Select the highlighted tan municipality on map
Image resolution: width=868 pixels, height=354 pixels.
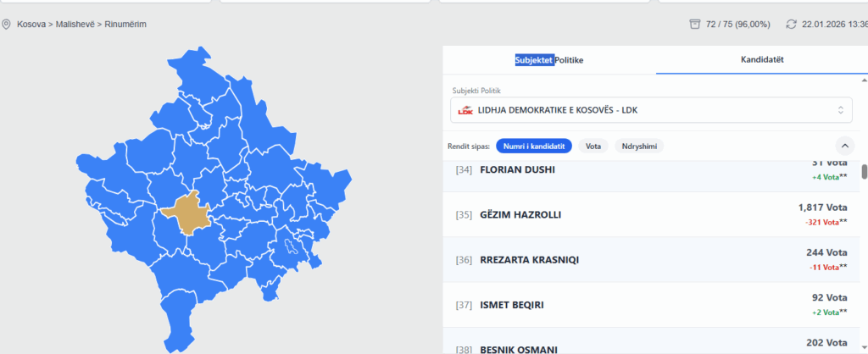coord(188,213)
